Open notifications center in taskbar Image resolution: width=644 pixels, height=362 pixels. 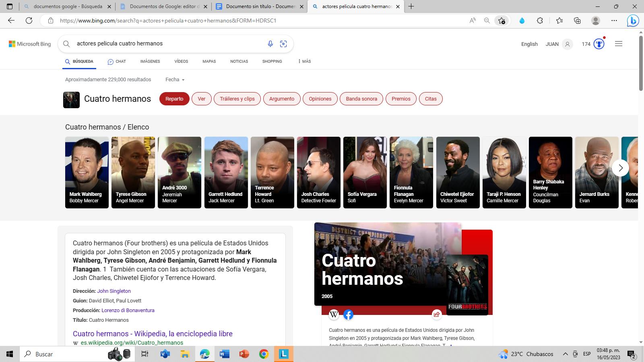coord(632,354)
